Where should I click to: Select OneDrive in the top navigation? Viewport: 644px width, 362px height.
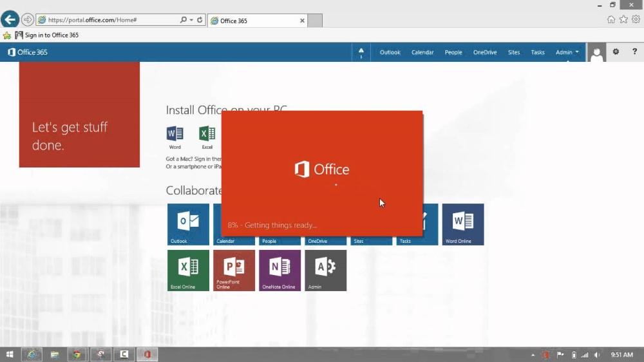point(485,52)
